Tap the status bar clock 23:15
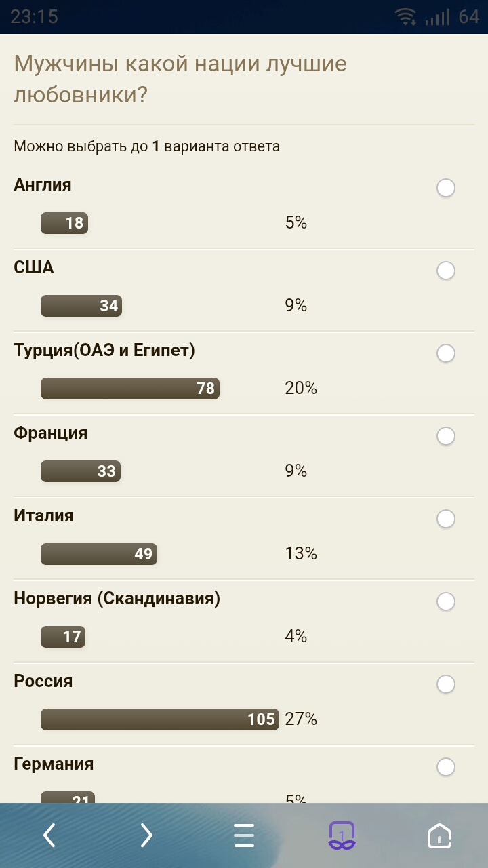This screenshot has width=488, height=868. click(x=34, y=17)
